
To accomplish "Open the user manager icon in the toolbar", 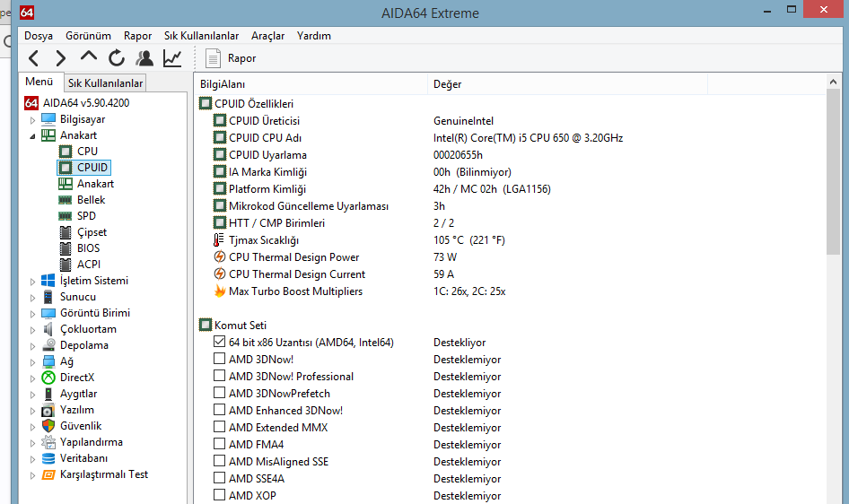I will [x=144, y=58].
